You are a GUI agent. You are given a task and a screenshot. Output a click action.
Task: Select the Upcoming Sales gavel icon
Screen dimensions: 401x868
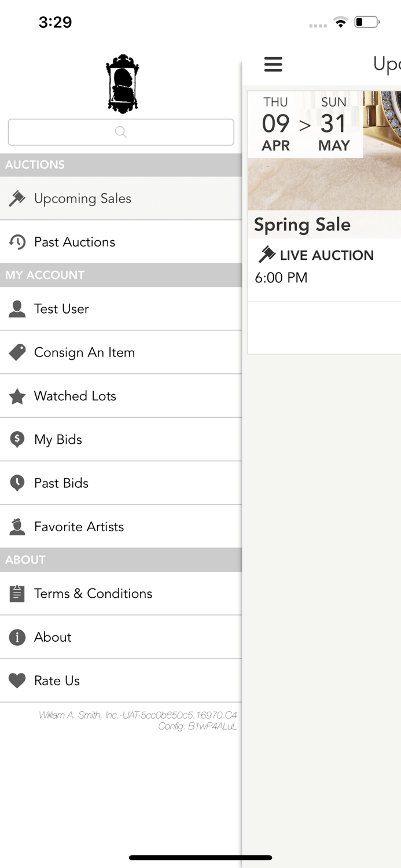point(17,198)
